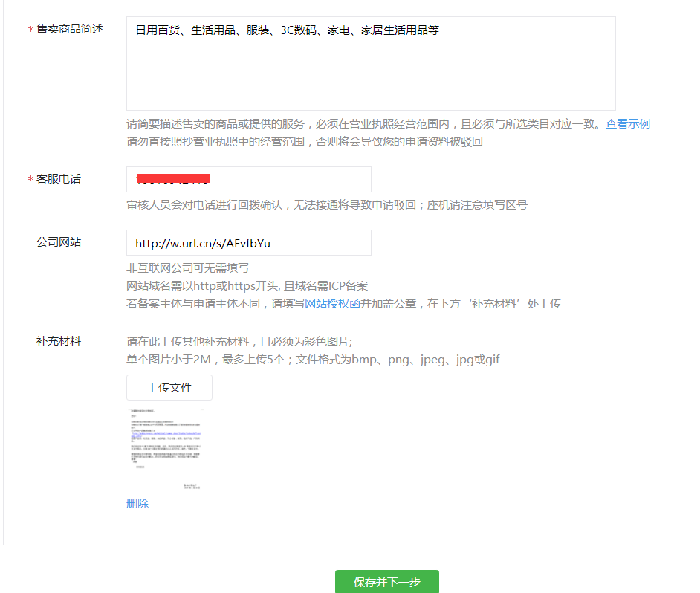700x593 pixels.
Task: Select the 公司网站 field label
Action: tap(59, 242)
